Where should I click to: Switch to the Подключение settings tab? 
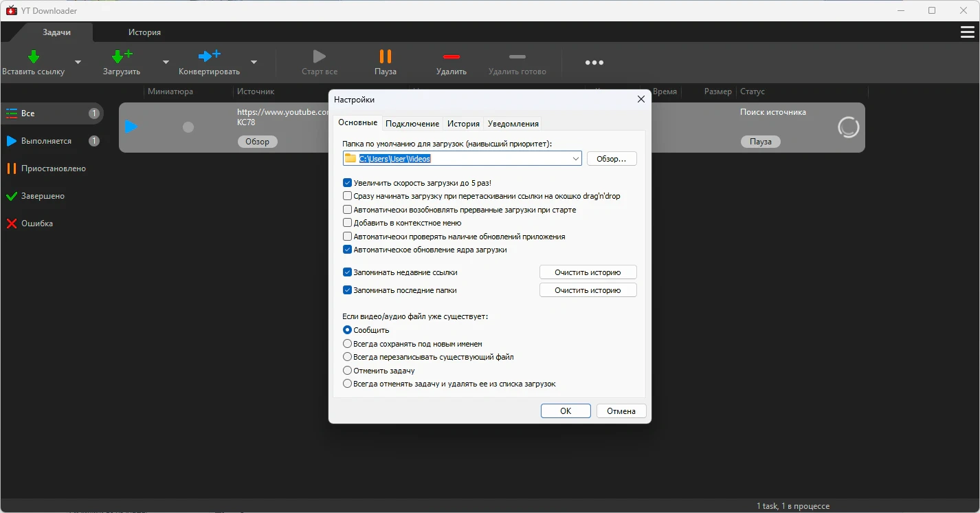pos(412,124)
